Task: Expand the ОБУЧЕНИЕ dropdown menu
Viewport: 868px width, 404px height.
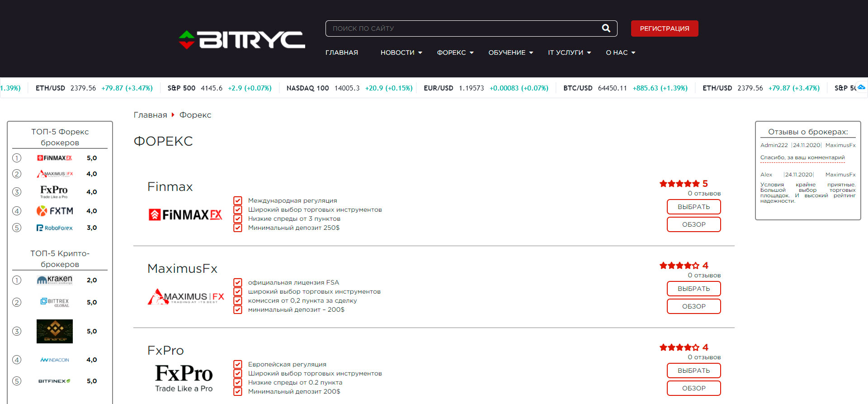Action: pyautogui.click(x=511, y=52)
